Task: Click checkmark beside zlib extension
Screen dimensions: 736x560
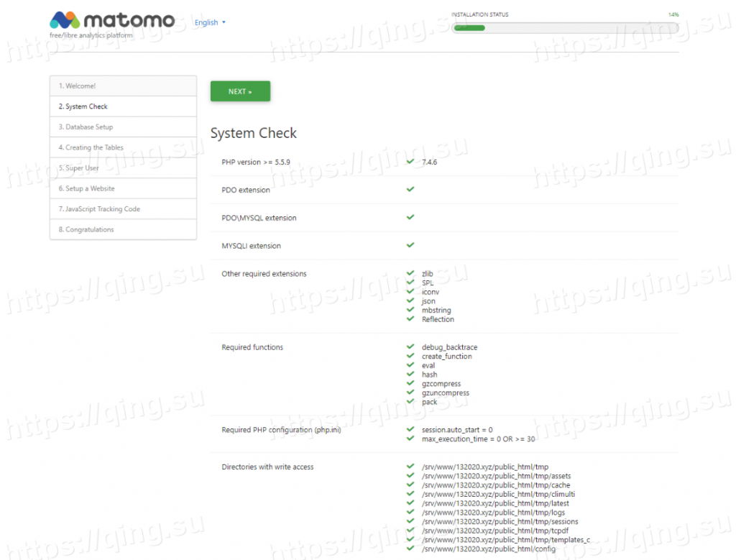Action: [410, 274]
